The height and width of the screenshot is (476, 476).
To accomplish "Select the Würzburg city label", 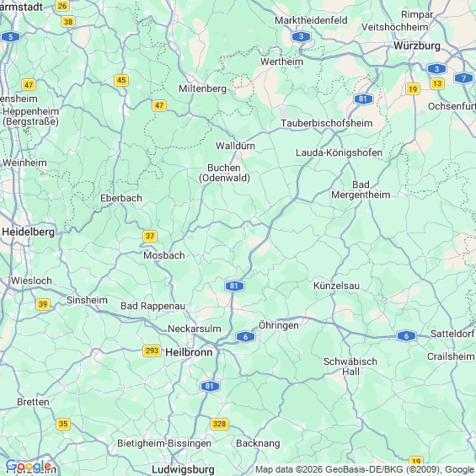I will tap(417, 45).
